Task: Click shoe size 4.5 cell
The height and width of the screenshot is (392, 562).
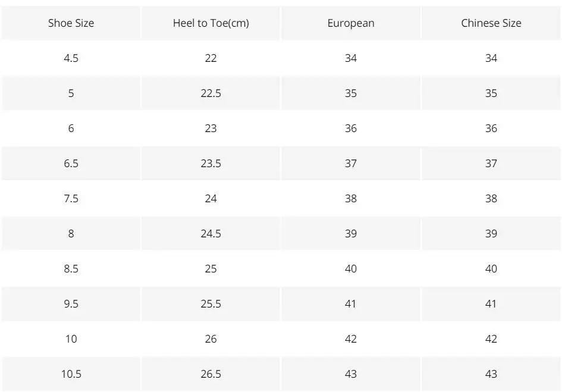Action: (x=71, y=58)
